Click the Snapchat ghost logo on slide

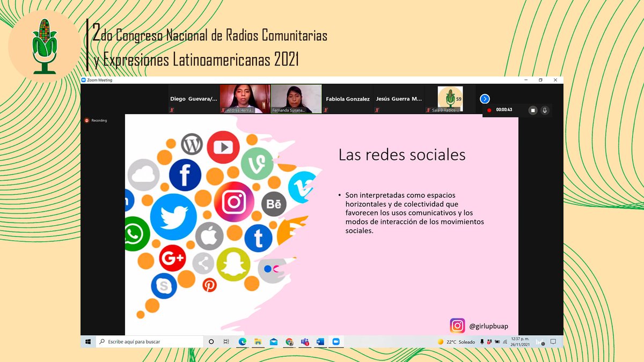coord(233,264)
